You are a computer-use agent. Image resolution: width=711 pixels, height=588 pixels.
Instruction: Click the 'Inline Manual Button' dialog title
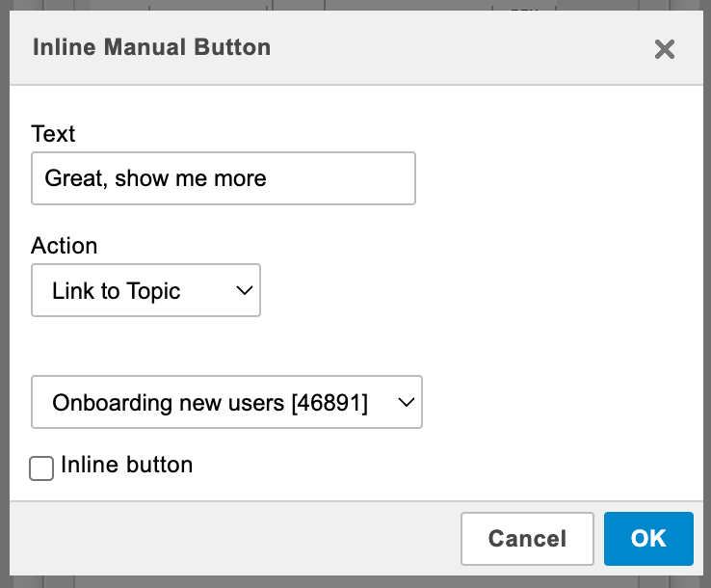tap(151, 47)
